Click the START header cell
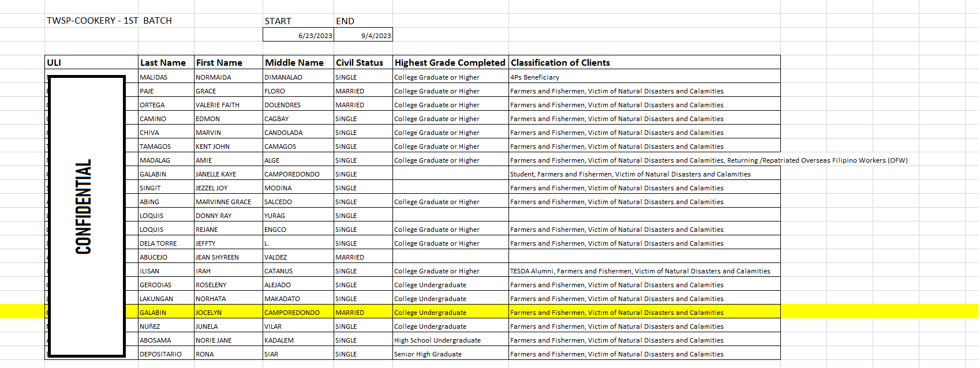The image size is (980, 368). pyautogui.click(x=298, y=21)
